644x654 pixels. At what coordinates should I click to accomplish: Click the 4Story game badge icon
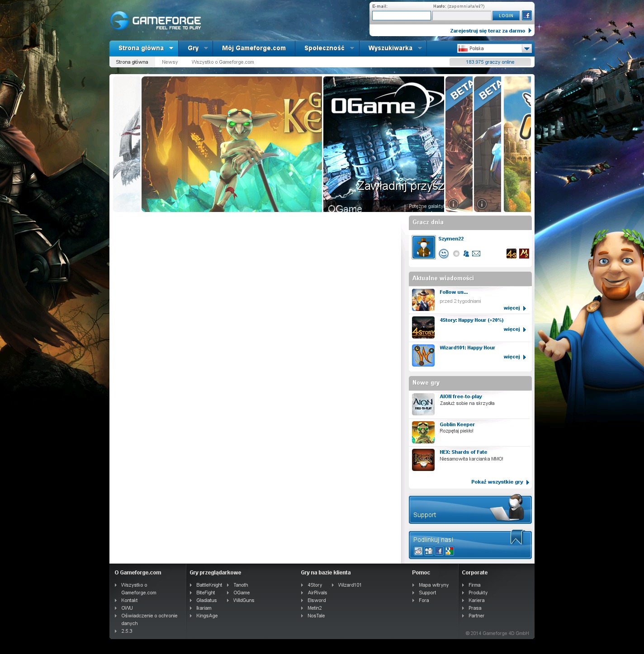click(x=511, y=254)
